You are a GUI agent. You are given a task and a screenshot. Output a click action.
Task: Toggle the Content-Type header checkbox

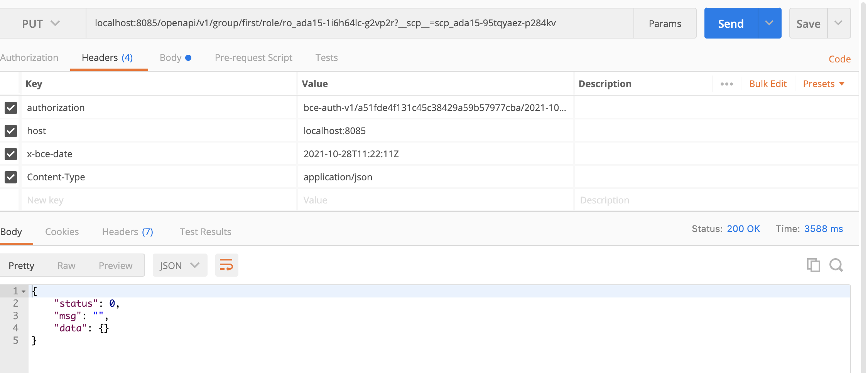point(11,177)
